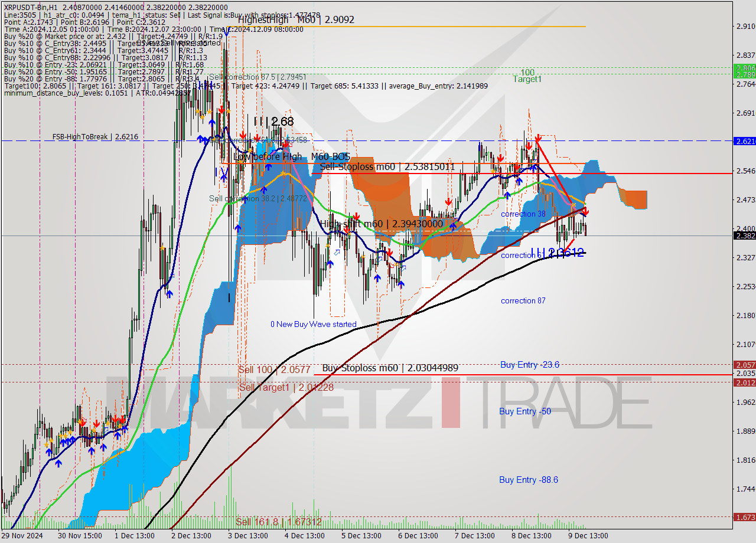Viewport: 756px width, 543px height.
Task: Select the 7 Dec 13:00 time label
Action: tap(474, 536)
